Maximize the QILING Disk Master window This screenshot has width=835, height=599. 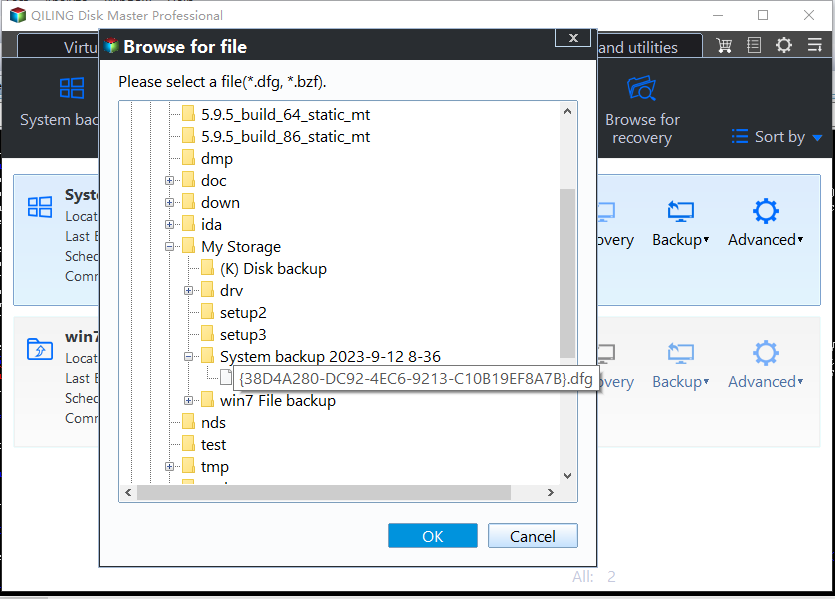[763, 15]
